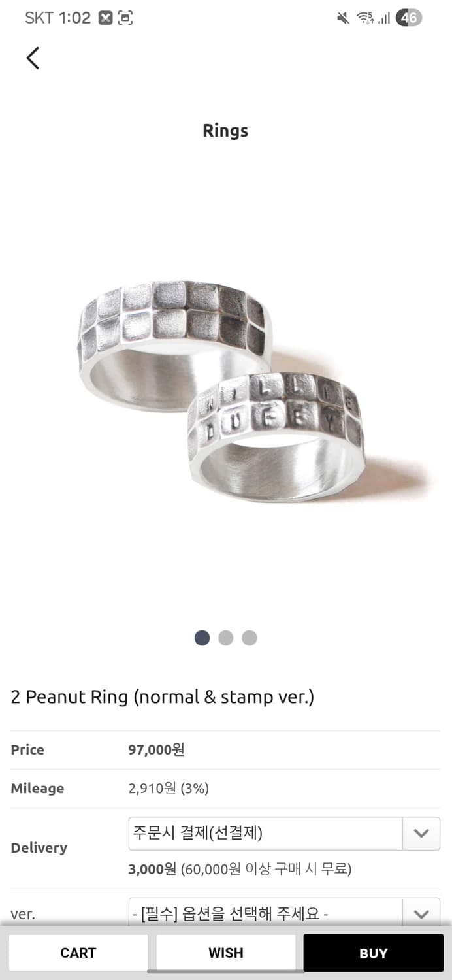Tap the battery level indicator
This screenshot has width=452, height=980.
[409, 18]
